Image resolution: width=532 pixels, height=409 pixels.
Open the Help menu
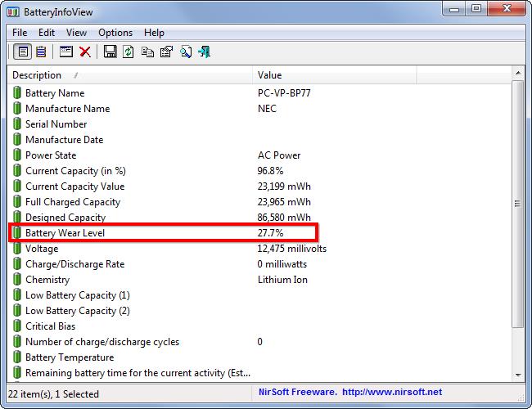click(x=154, y=33)
